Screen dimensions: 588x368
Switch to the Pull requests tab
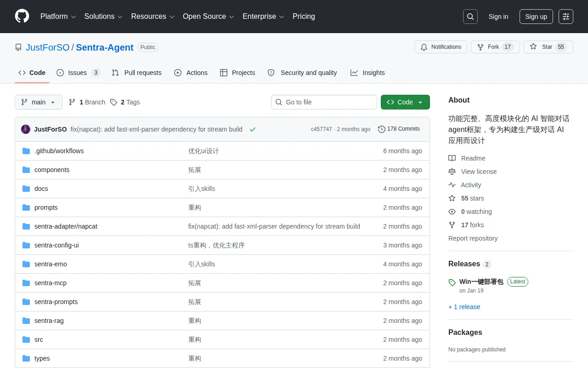(137, 73)
